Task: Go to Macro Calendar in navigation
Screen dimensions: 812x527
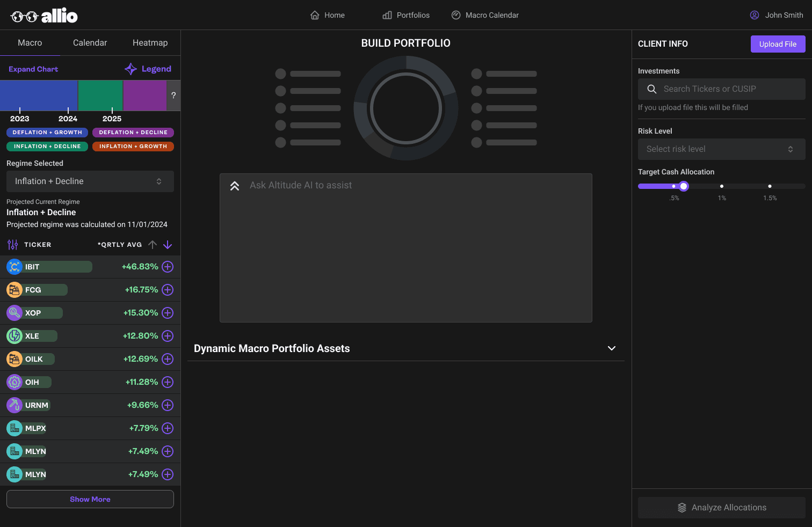Action: [x=485, y=15]
